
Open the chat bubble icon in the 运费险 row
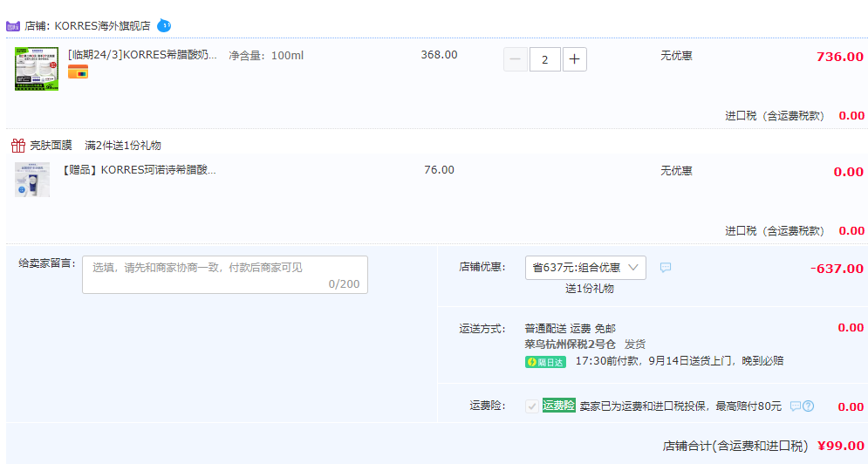[795, 406]
